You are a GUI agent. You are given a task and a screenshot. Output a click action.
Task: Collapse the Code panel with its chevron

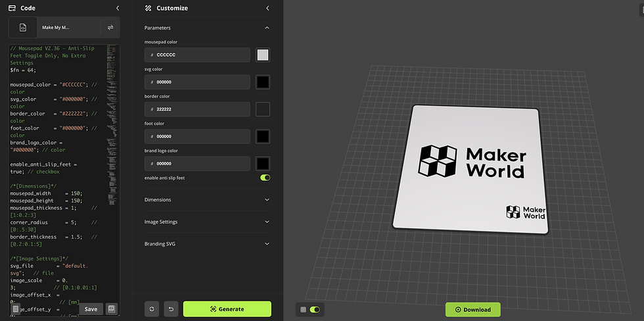pyautogui.click(x=118, y=8)
